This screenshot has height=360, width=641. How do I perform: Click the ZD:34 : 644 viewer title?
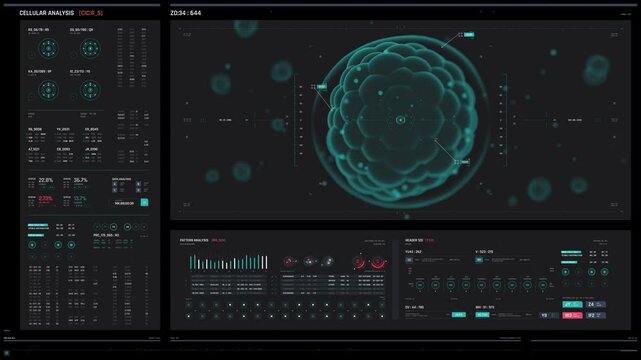point(186,13)
